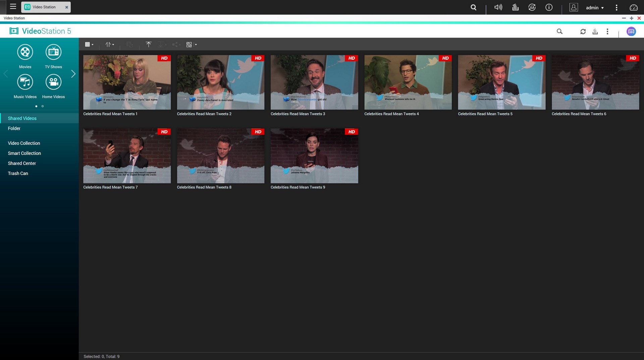The image size is (644, 360).
Task: Select Celebrities Read Mean Tweets 1 thumbnail
Action: [127, 82]
